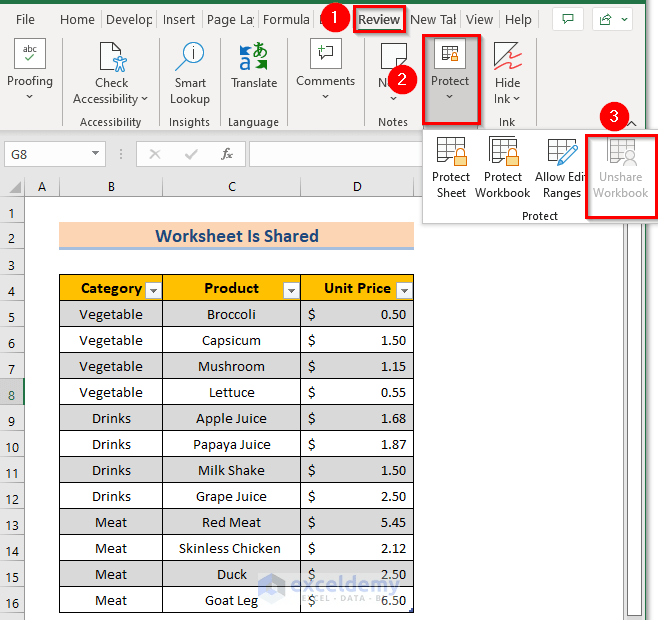Switch to the Home tab
658x620 pixels.
pyautogui.click(x=77, y=19)
